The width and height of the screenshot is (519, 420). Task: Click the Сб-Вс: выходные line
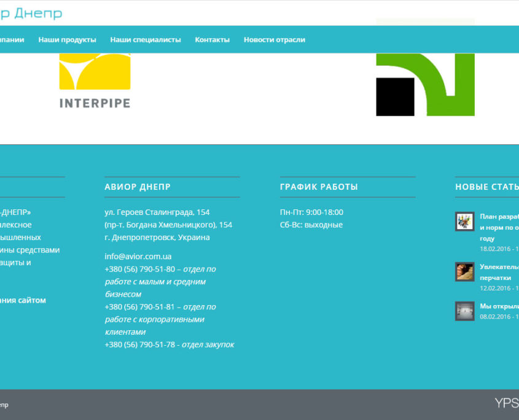point(311,225)
